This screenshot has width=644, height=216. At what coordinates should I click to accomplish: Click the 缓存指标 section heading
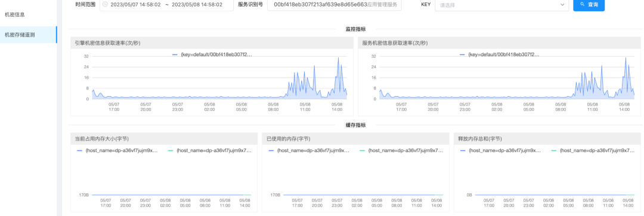355,125
